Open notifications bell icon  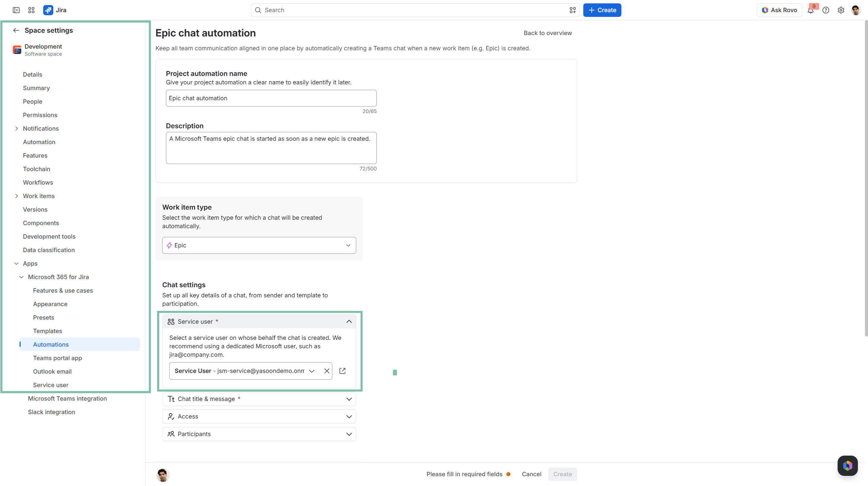click(x=810, y=10)
